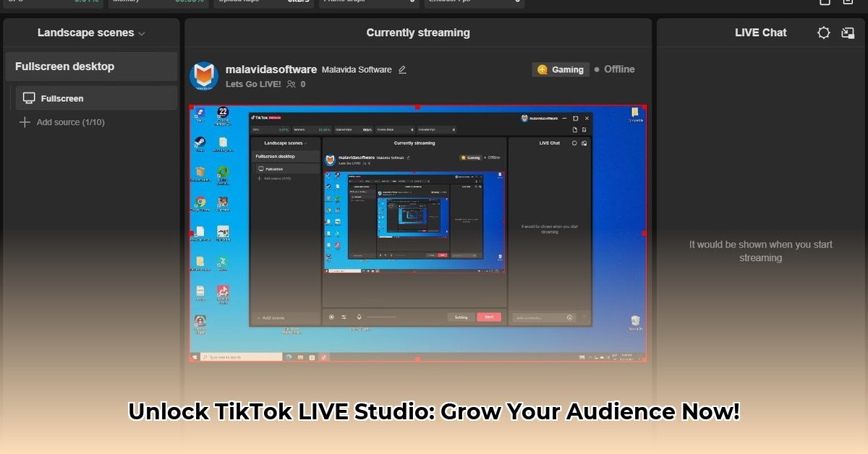The height and width of the screenshot is (454, 868).
Task: Click the controller icon on the Gaming badge
Action: coord(542,69)
